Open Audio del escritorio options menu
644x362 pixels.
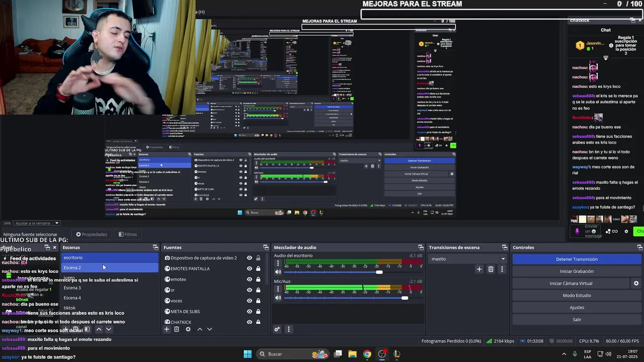(x=278, y=263)
